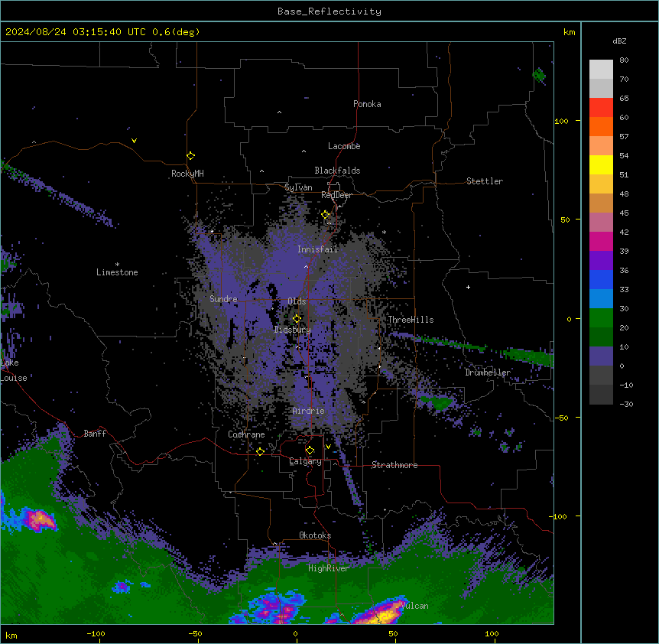Screen dimensions: 659x644
Task: Select the dBZ legend heading
Action: pyautogui.click(x=619, y=41)
